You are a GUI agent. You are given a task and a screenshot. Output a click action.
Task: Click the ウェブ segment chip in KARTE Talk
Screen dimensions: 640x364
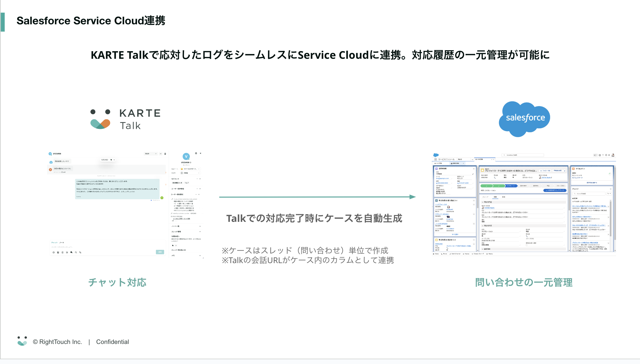point(187,183)
